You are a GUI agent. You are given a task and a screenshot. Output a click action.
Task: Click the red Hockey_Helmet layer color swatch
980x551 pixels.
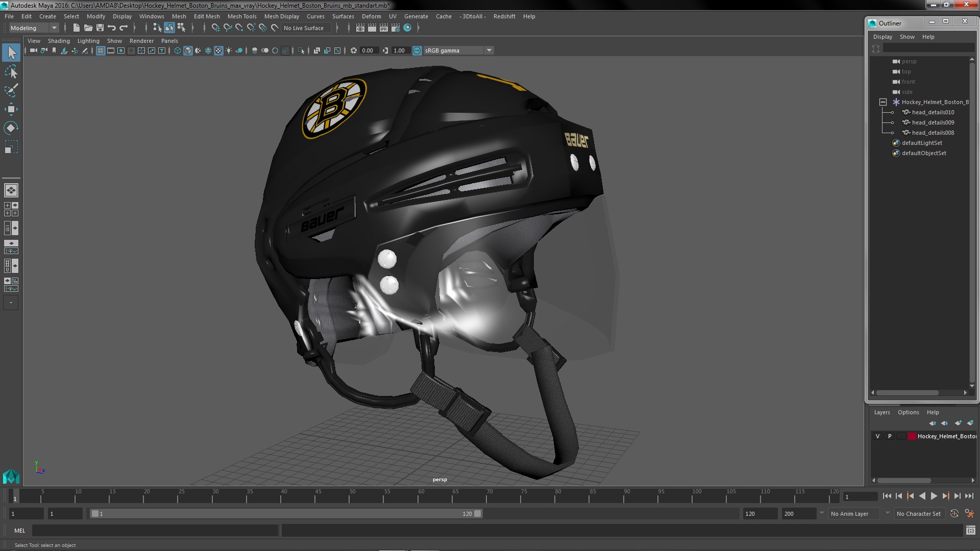coord(912,436)
